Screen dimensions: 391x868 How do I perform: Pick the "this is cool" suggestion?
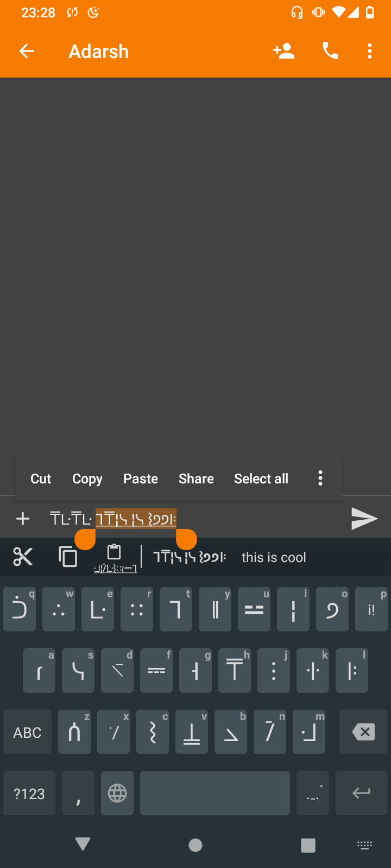coord(274,557)
